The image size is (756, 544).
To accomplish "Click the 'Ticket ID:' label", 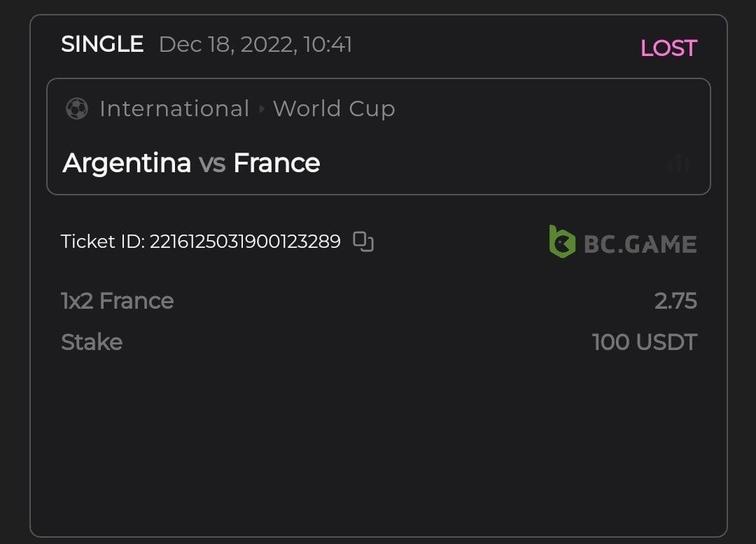I will 103,242.
